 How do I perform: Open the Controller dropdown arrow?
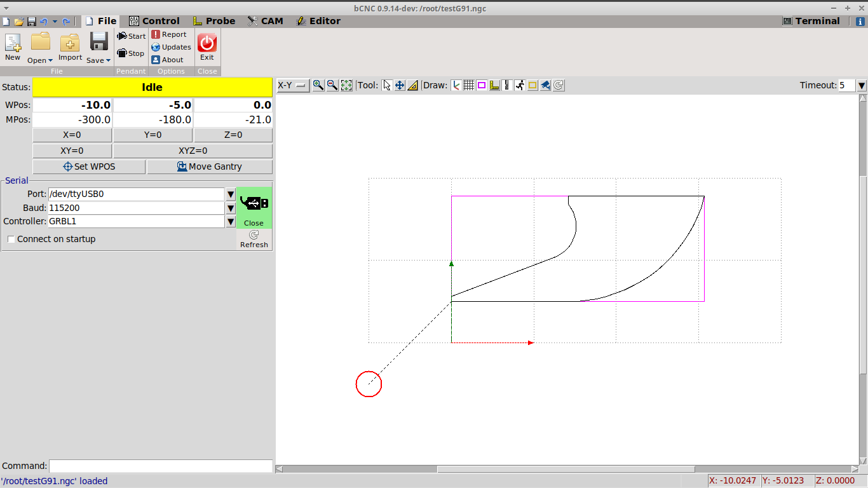tap(231, 221)
